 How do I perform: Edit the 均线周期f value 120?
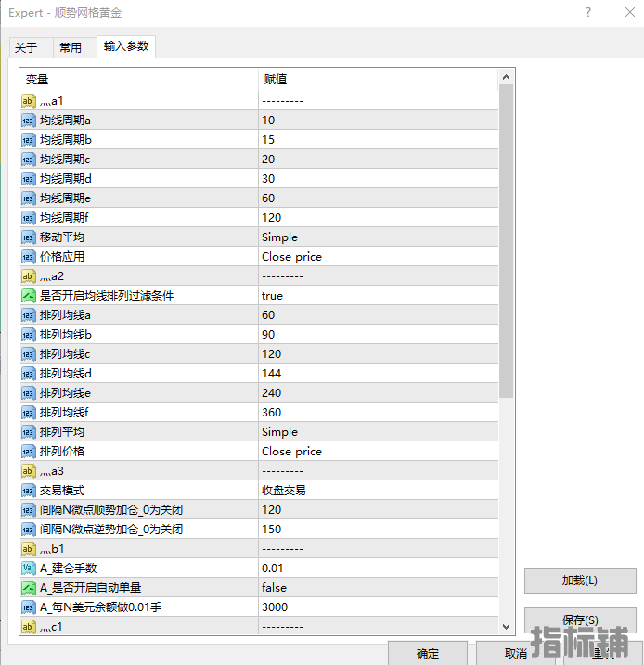[x=378, y=218]
